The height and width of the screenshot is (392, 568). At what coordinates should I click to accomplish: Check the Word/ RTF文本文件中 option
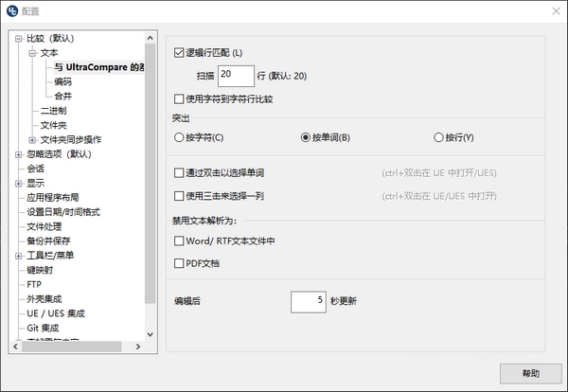(179, 241)
